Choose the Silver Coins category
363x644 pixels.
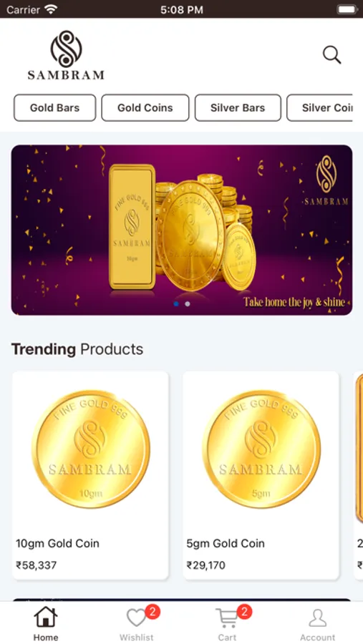coord(320,107)
